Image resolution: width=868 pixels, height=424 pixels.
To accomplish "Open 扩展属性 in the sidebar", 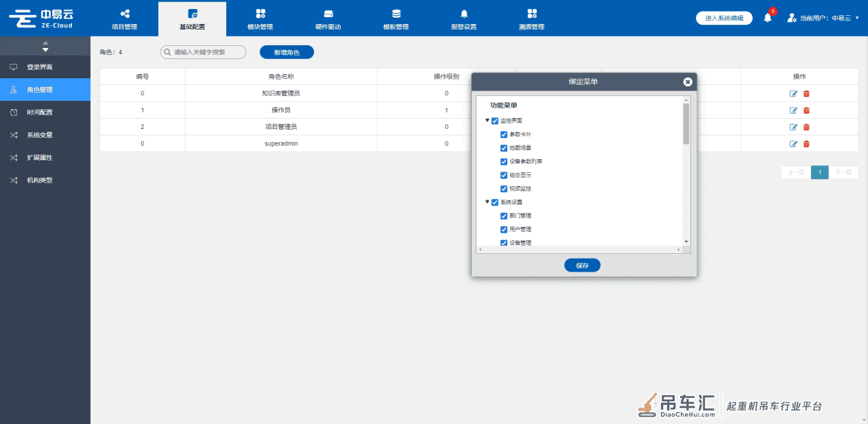I will pos(45,158).
